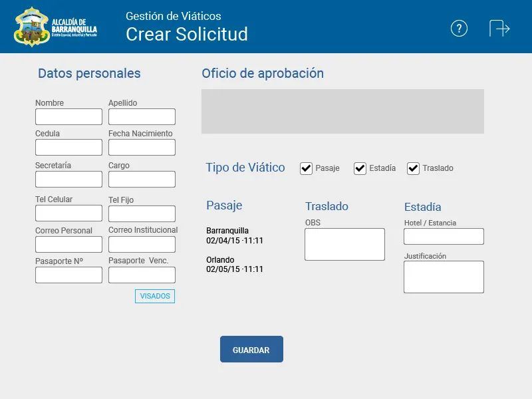The height and width of the screenshot is (399, 532).
Task: Uncheck the Estadía checkbox
Action: [360, 168]
